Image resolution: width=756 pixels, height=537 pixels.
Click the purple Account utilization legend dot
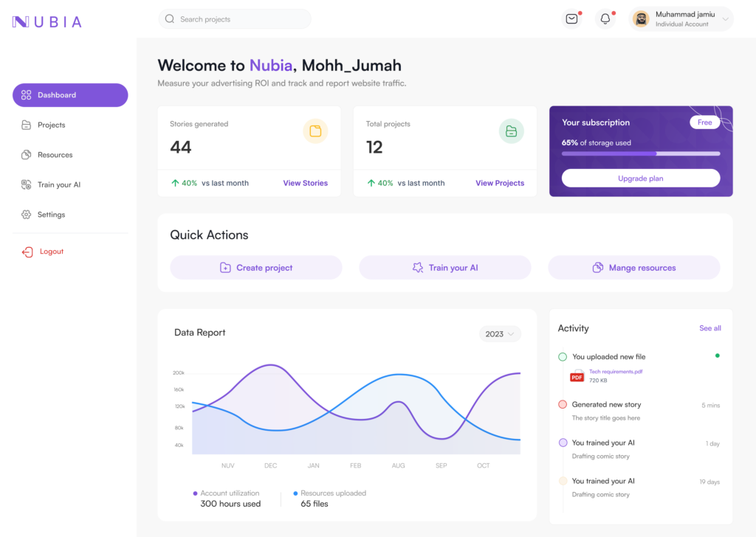[195, 493]
